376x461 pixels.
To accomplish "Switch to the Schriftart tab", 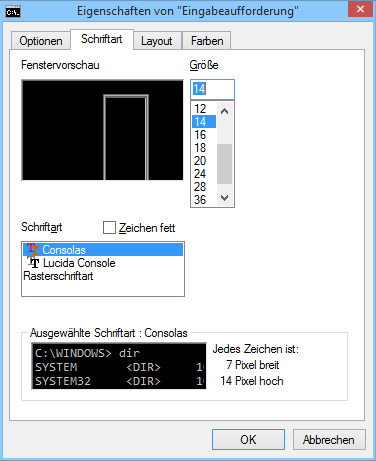I will 102,39.
